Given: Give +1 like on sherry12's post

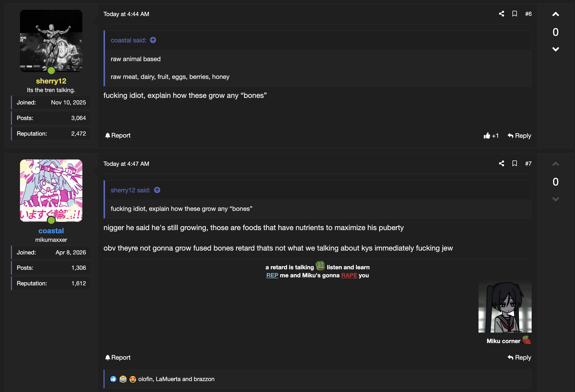Looking at the screenshot, I should (491, 136).
